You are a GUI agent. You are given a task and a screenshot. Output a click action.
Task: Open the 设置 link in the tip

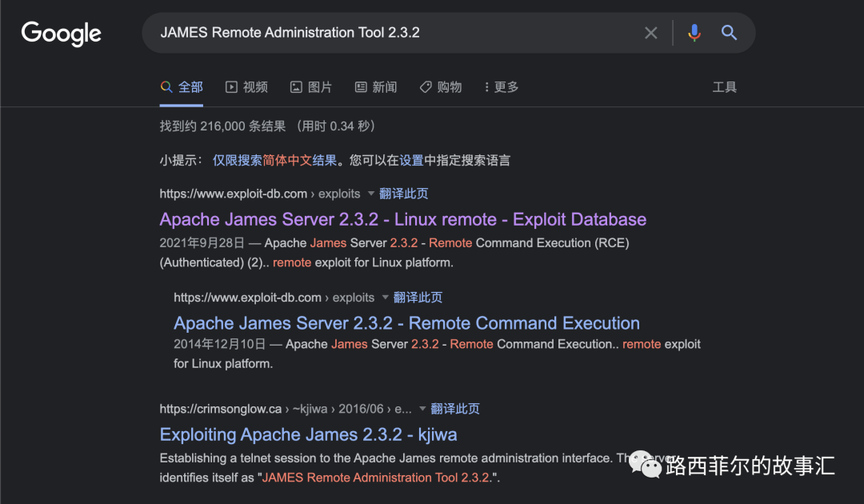click(412, 160)
